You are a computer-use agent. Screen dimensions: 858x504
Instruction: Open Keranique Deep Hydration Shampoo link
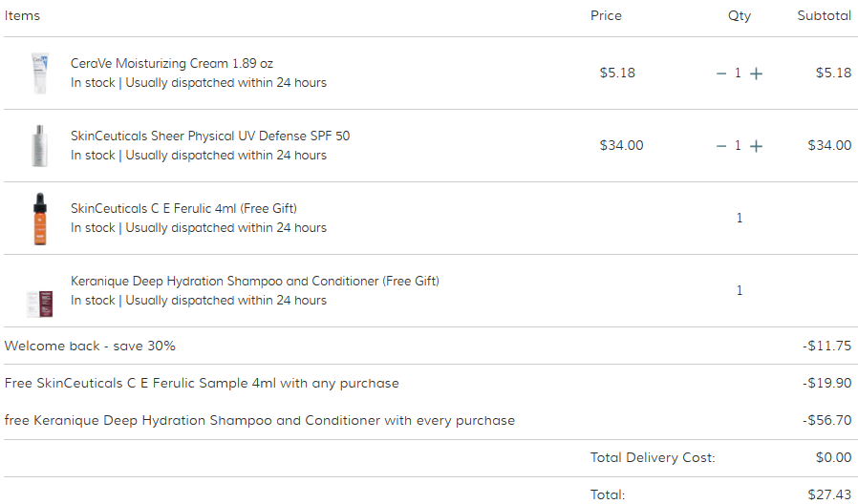255,281
